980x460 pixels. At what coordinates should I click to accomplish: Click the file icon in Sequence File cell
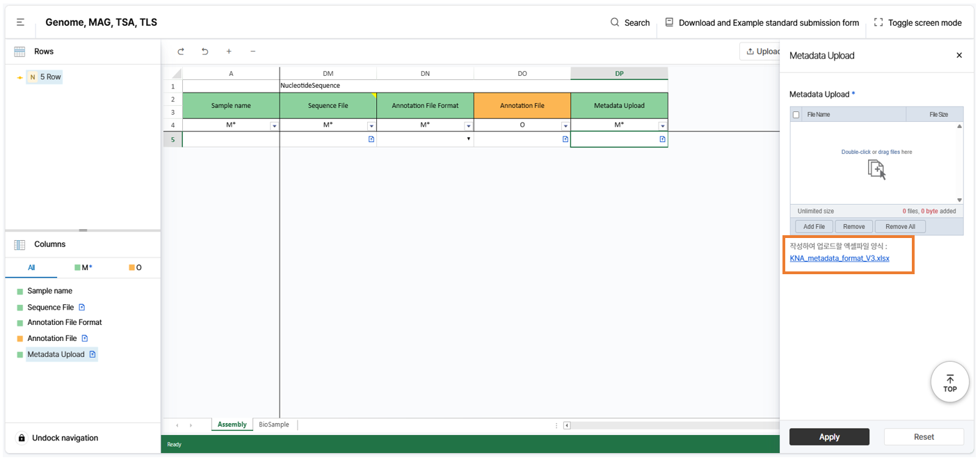tap(371, 139)
